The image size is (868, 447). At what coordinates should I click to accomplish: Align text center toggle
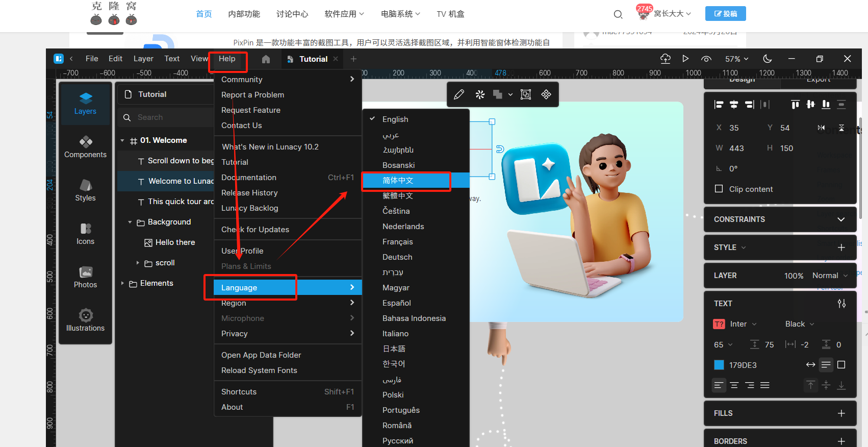tap(734, 385)
